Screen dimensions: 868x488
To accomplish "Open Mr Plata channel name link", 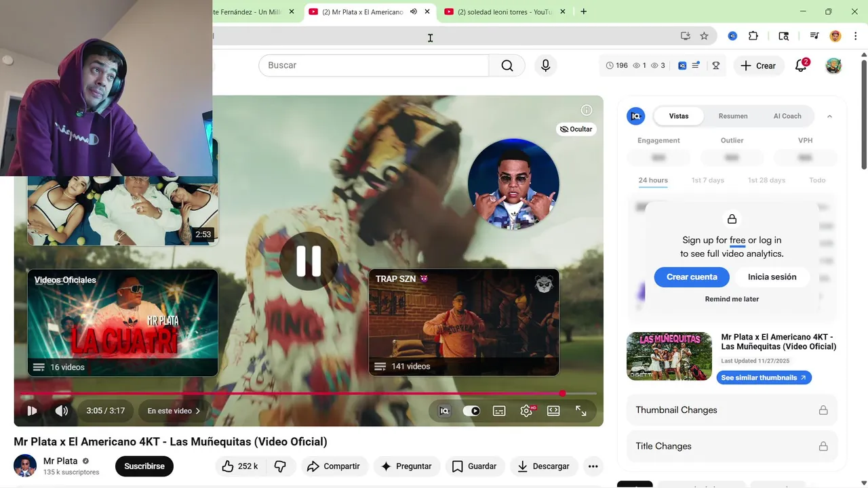I will (x=60, y=461).
